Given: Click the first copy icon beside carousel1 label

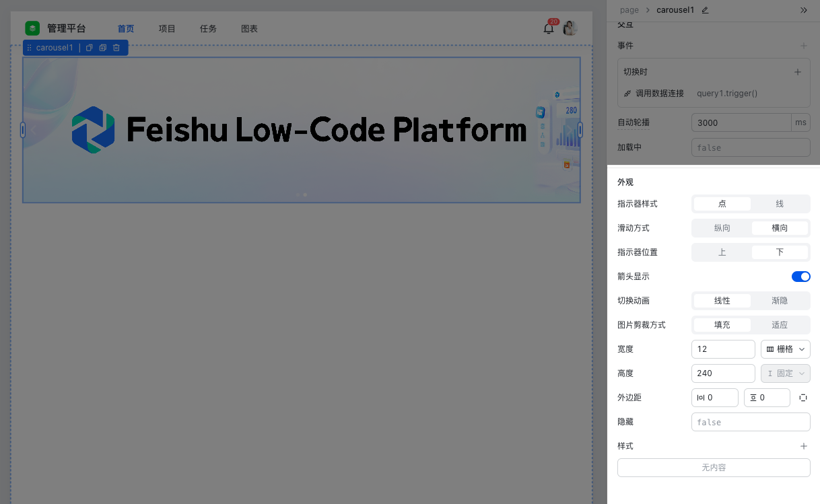Looking at the screenshot, I should click(90, 48).
